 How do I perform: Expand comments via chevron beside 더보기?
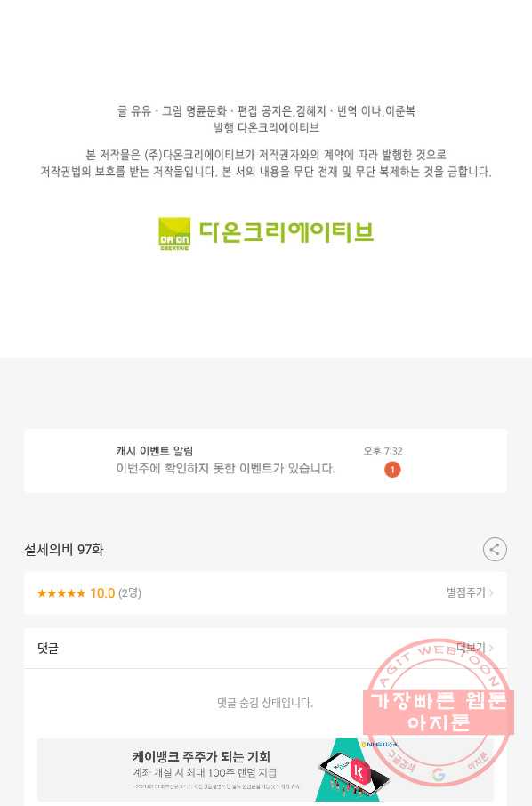click(491, 648)
